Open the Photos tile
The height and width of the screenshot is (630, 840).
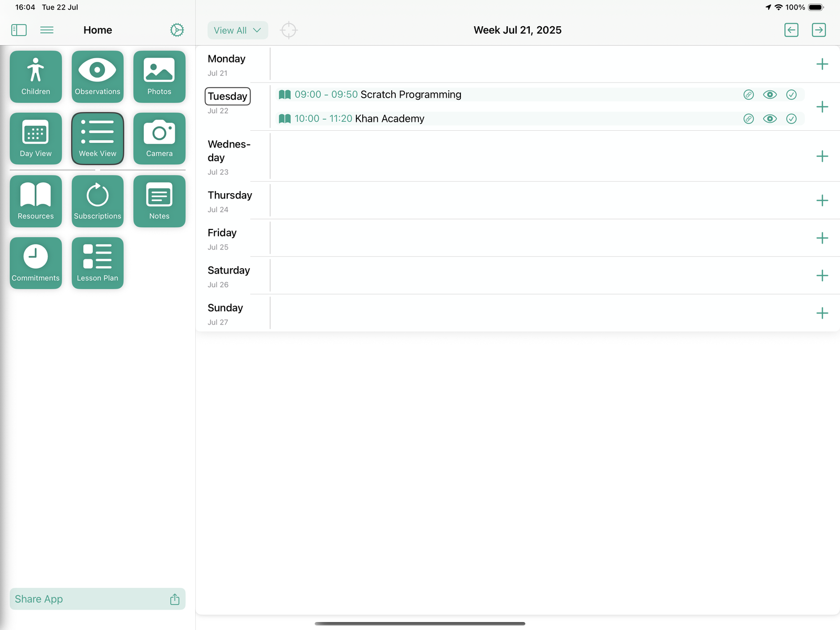coord(159,77)
